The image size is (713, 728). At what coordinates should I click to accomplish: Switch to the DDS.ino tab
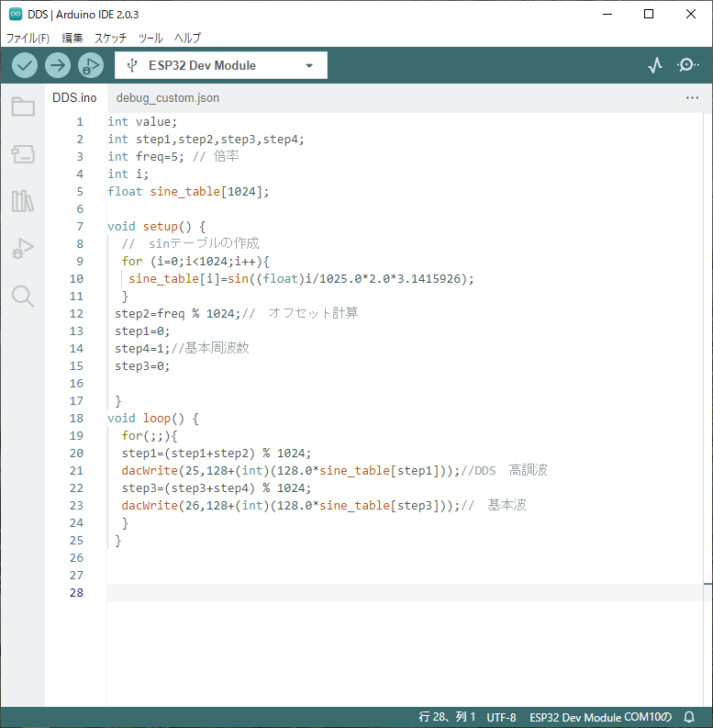[74, 98]
